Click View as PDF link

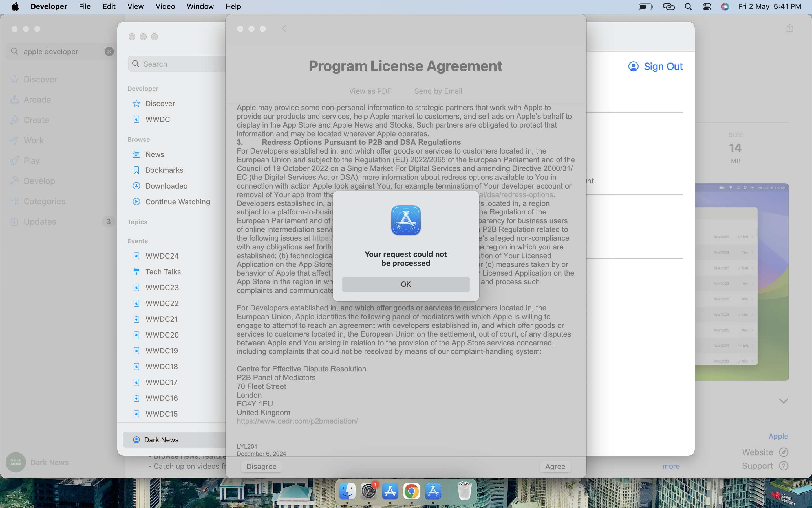click(370, 91)
